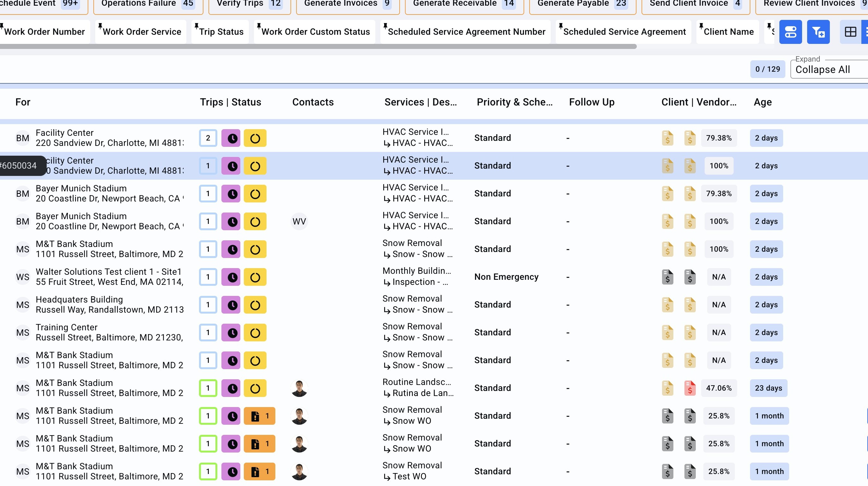The width and height of the screenshot is (868, 486).
Task: Click the pin icon on Trip Status filter
Action: [x=196, y=26]
